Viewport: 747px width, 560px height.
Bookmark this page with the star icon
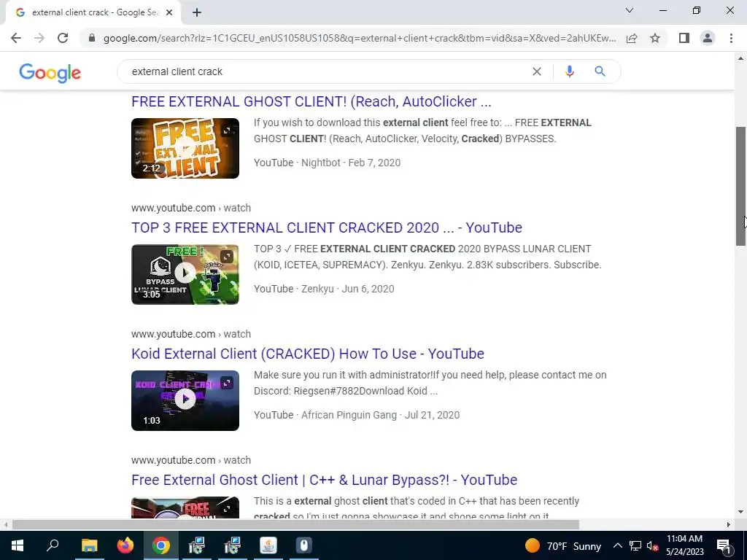tap(655, 38)
